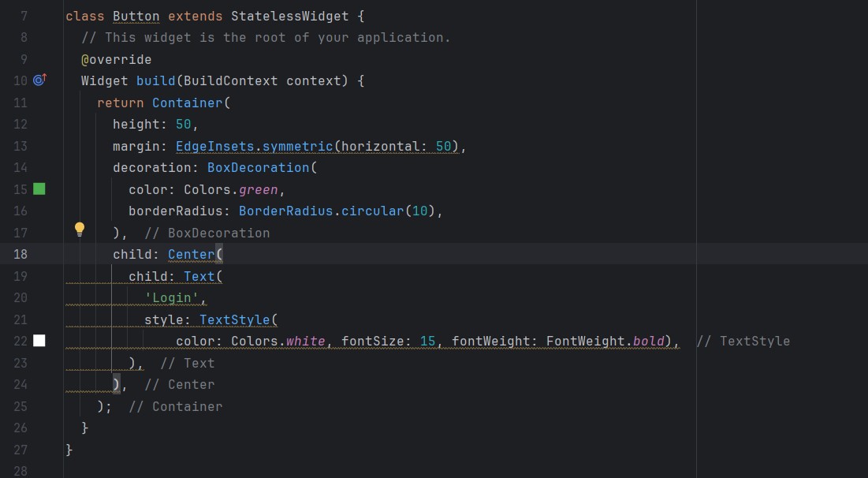The width and height of the screenshot is (868, 478).
Task: Click the closing parenthesis on line 24
Action: pos(116,384)
